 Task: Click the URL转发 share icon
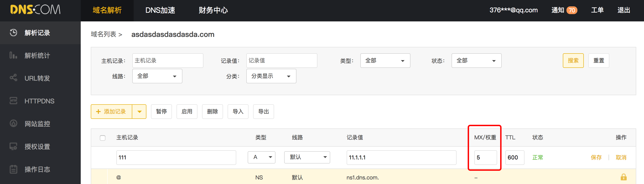[x=13, y=78]
